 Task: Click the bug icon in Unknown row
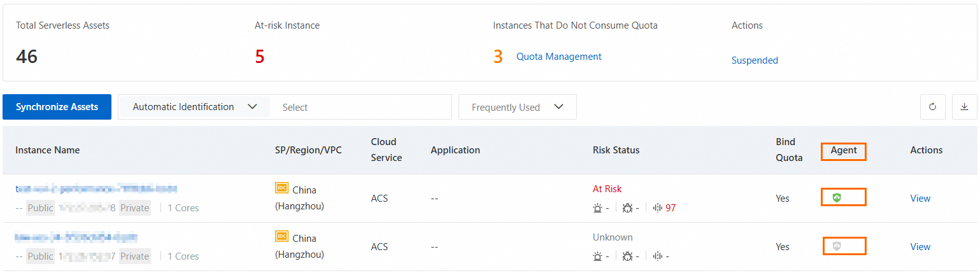[627, 256]
